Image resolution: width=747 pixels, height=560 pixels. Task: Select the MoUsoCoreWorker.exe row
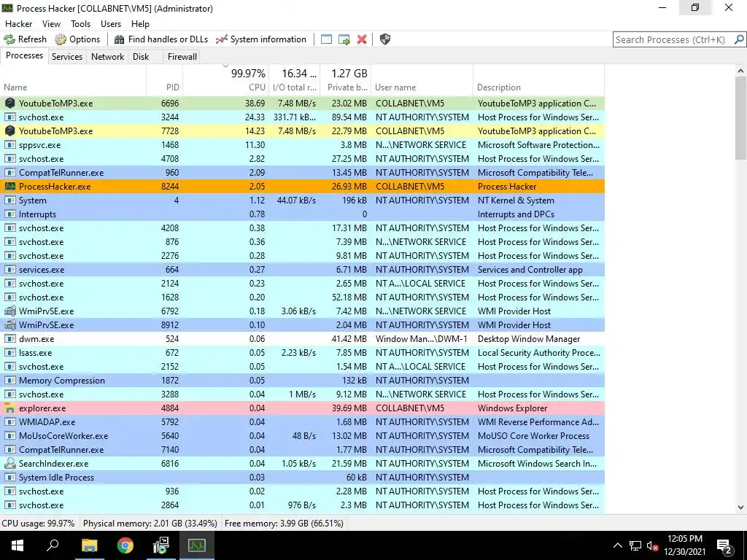coord(303,436)
